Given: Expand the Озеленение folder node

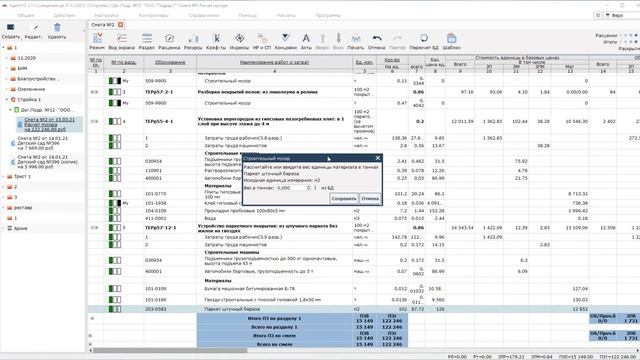Looking at the screenshot, I should 7,89.
